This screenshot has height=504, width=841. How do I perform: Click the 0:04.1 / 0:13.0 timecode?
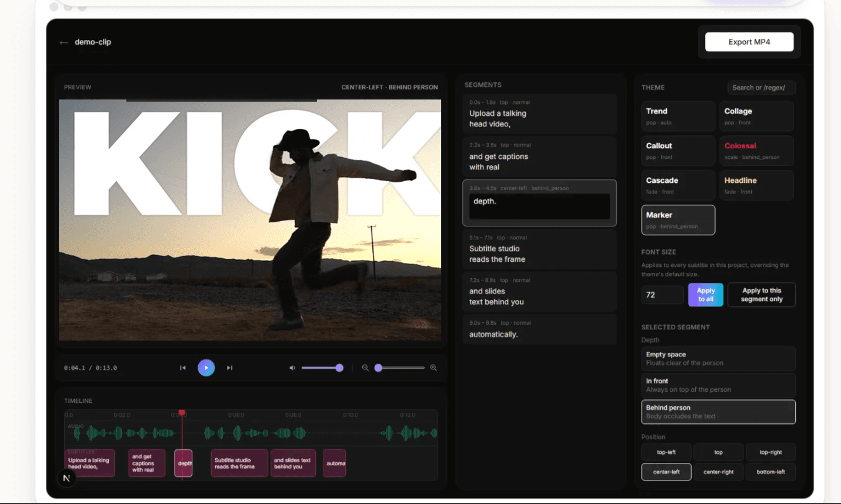click(x=91, y=368)
